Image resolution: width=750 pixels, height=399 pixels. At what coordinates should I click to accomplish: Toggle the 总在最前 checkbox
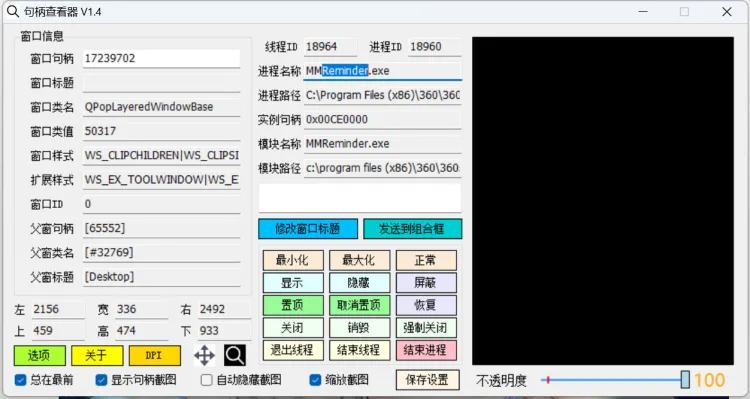tap(20, 380)
